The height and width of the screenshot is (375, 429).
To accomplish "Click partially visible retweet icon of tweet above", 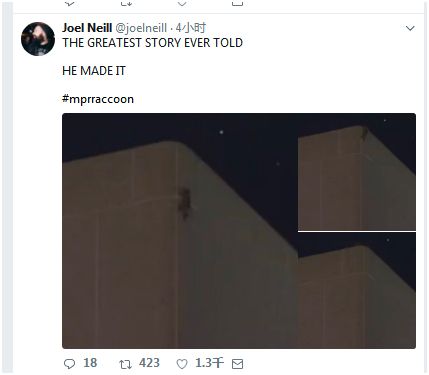I will [x=126, y=3].
